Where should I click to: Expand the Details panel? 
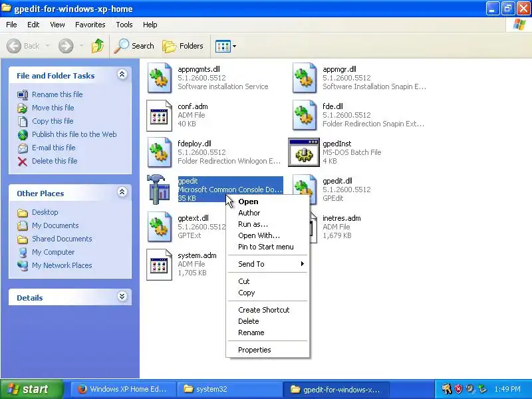click(122, 297)
